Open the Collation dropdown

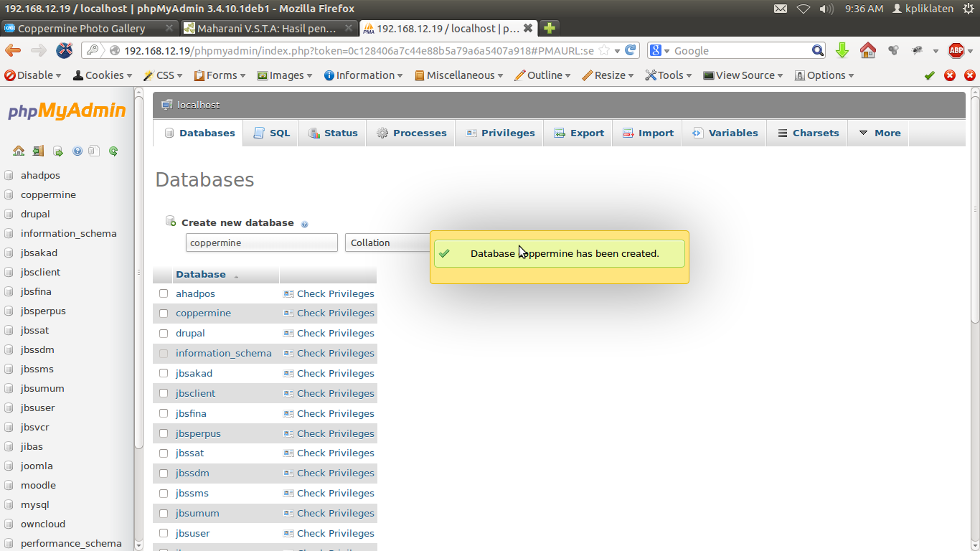pos(387,242)
